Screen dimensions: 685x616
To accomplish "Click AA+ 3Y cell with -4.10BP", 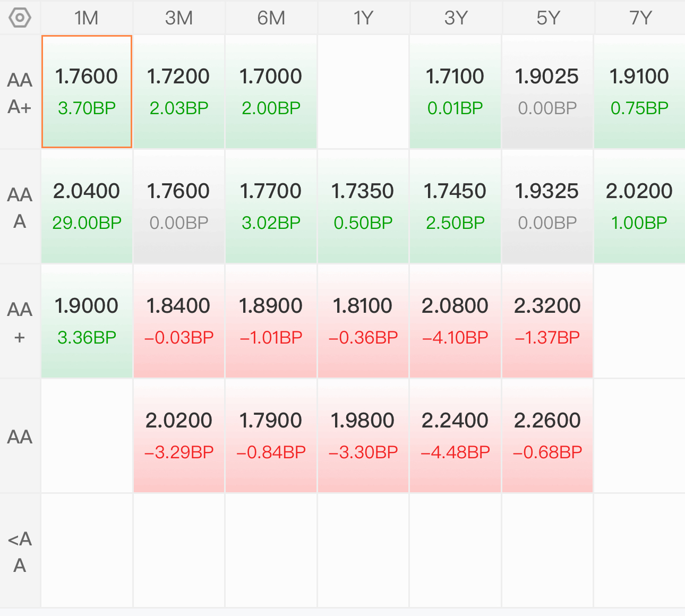I will click(x=455, y=321).
